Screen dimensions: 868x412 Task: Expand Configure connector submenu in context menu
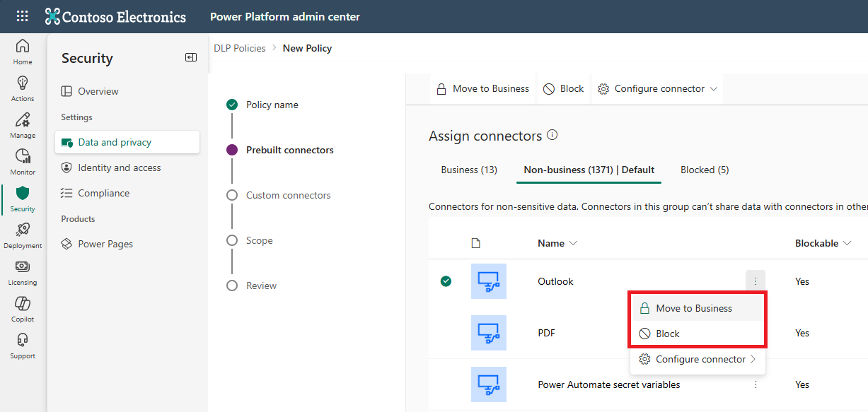point(697,359)
